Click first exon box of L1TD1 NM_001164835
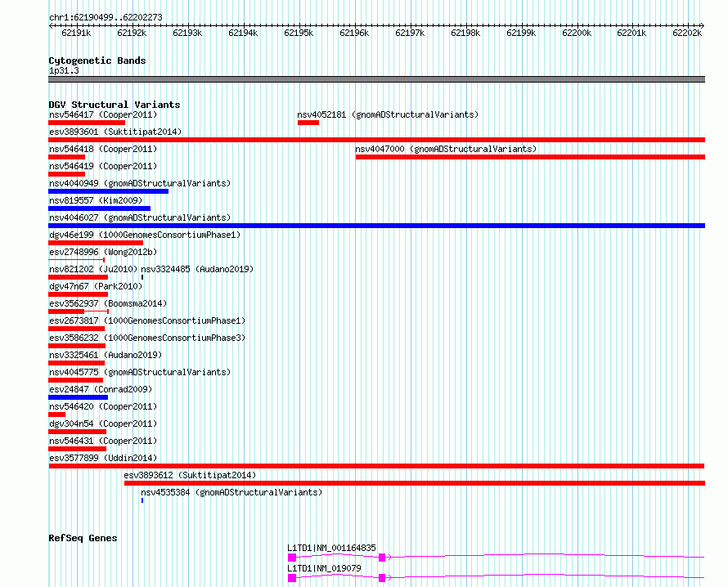The width and height of the screenshot is (728, 587). (x=292, y=558)
